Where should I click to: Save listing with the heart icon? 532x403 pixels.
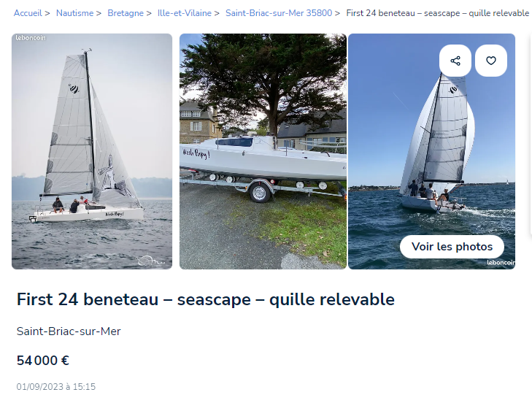click(x=491, y=61)
